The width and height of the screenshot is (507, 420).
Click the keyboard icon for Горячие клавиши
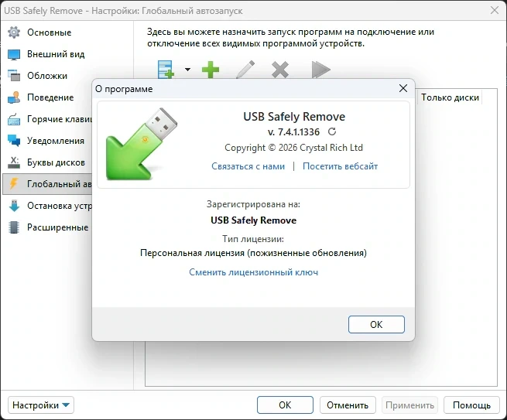(14, 119)
